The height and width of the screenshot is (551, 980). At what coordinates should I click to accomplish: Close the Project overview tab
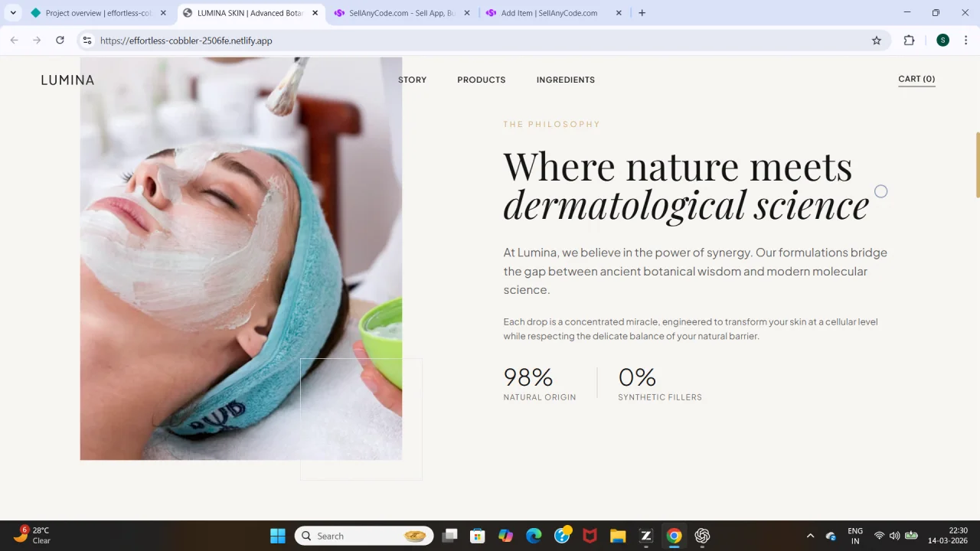click(163, 13)
